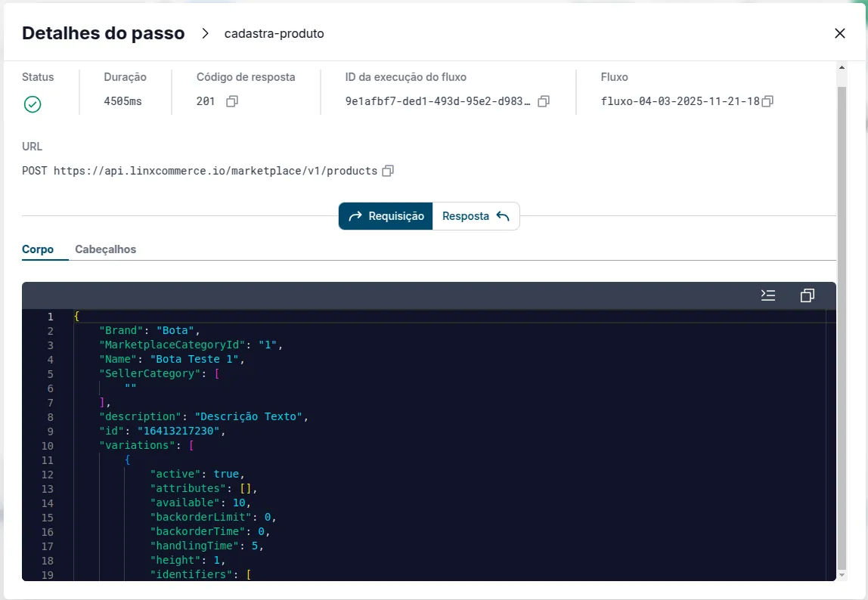
Task: Click the "handlingTime": 5 line
Action: [206, 546]
